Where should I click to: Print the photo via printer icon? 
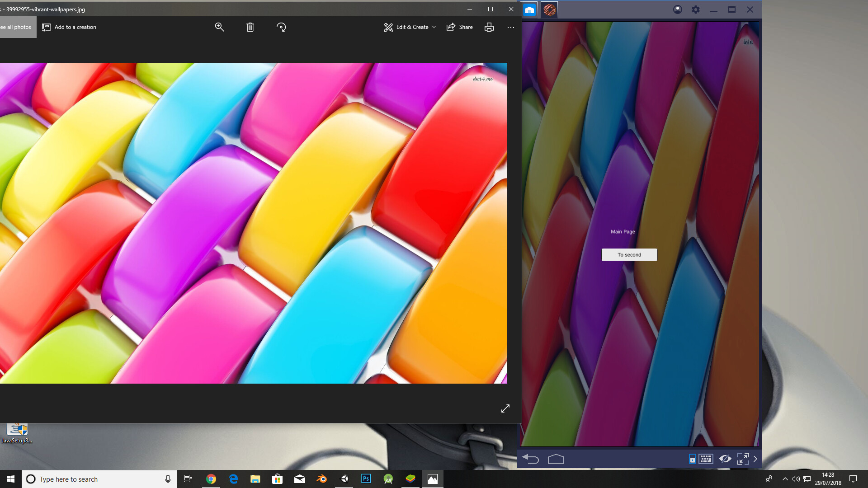click(x=489, y=27)
